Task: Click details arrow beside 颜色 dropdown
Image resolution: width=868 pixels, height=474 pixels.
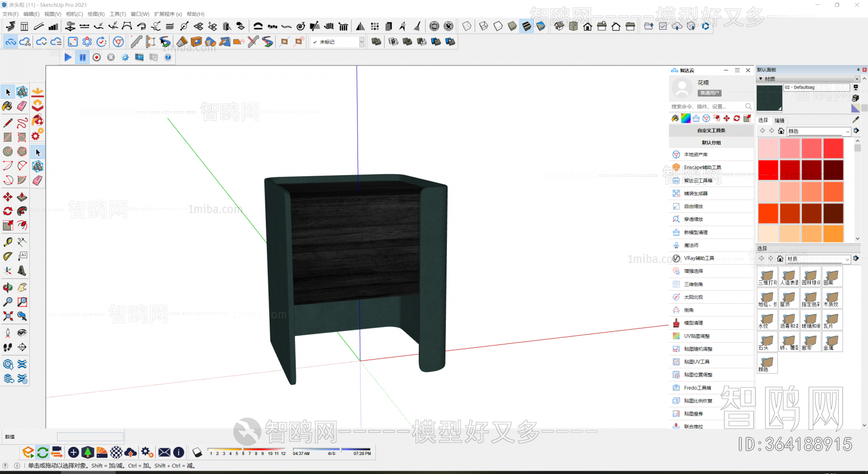Action: [x=857, y=131]
